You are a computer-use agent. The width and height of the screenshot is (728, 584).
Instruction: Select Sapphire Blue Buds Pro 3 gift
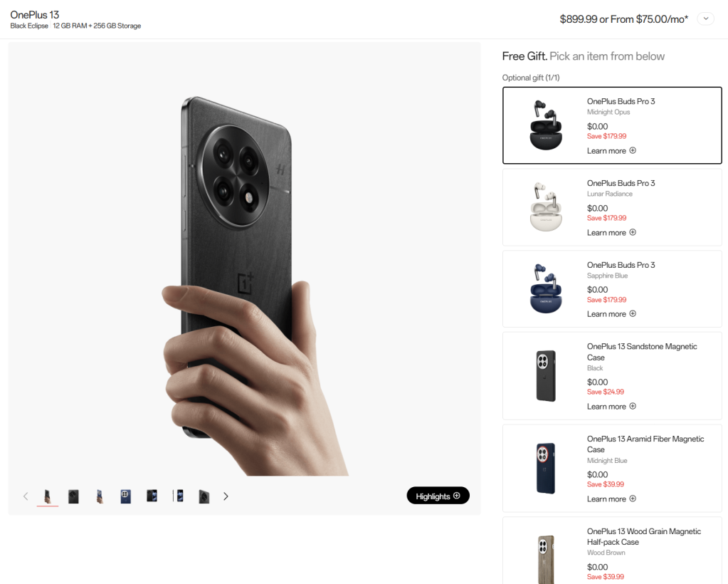pos(612,289)
